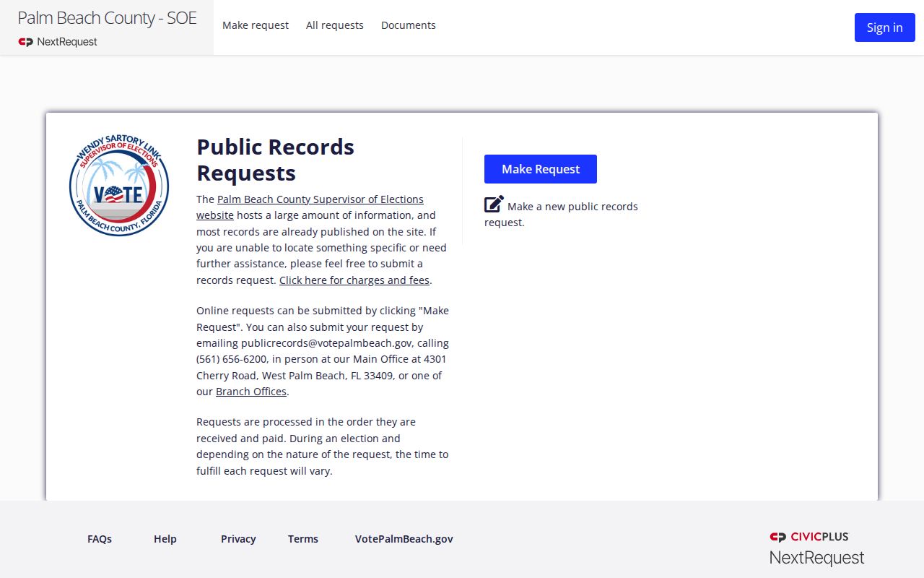Click the Public Records Requests heading
Viewport: 924px width, 578px height.
coord(276,160)
